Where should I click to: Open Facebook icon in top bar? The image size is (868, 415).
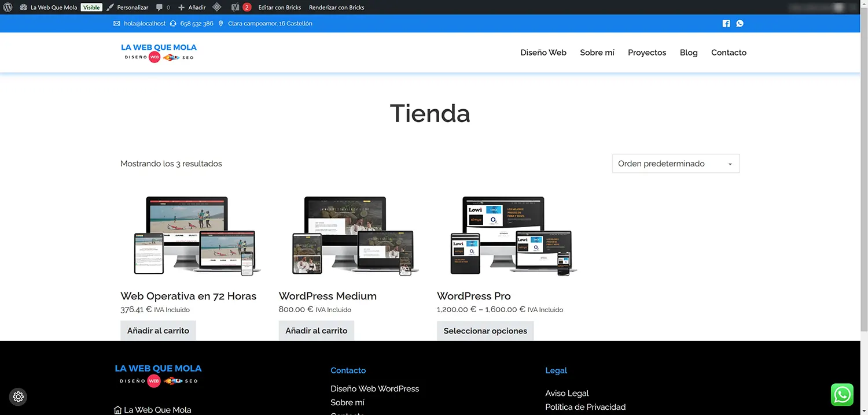726,24
